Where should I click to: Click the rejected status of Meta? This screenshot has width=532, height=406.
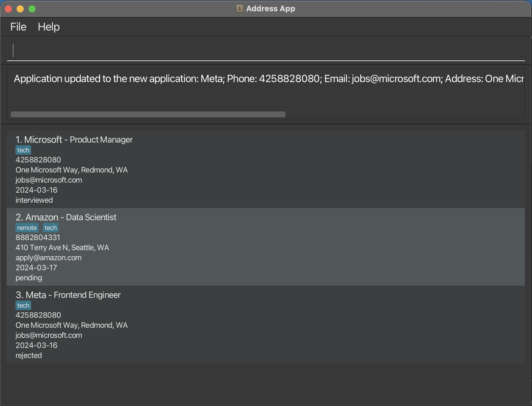(x=29, y=355)
